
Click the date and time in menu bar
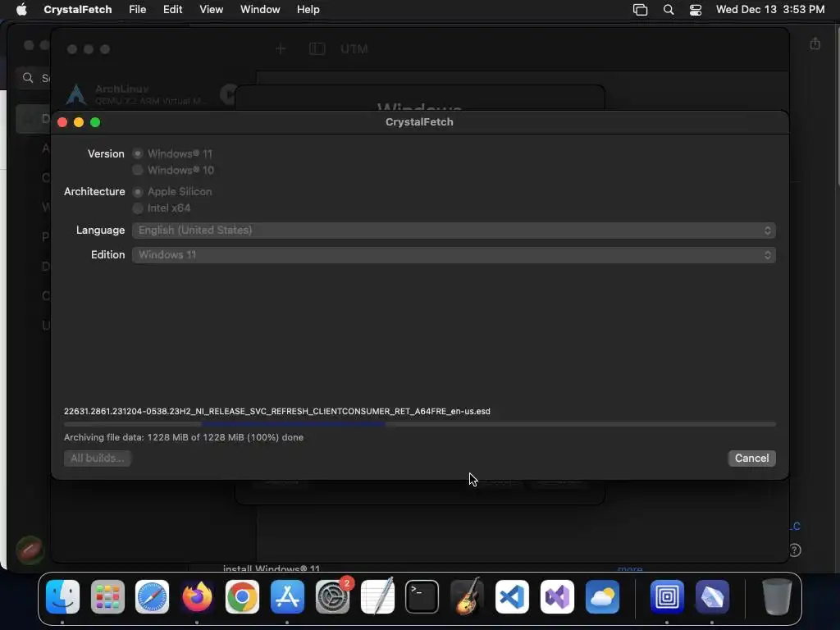(769, 10)
